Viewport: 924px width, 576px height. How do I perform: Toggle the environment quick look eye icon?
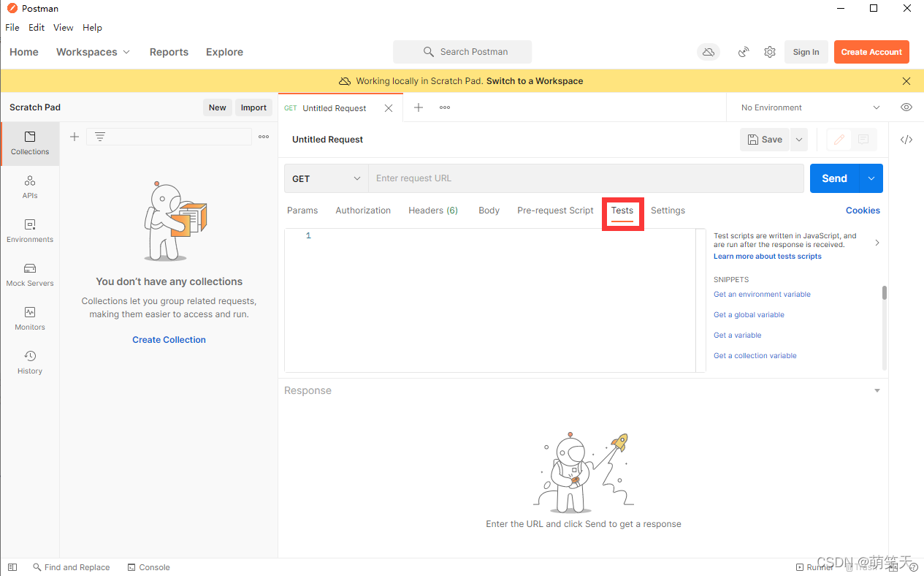tap(906, 107)
